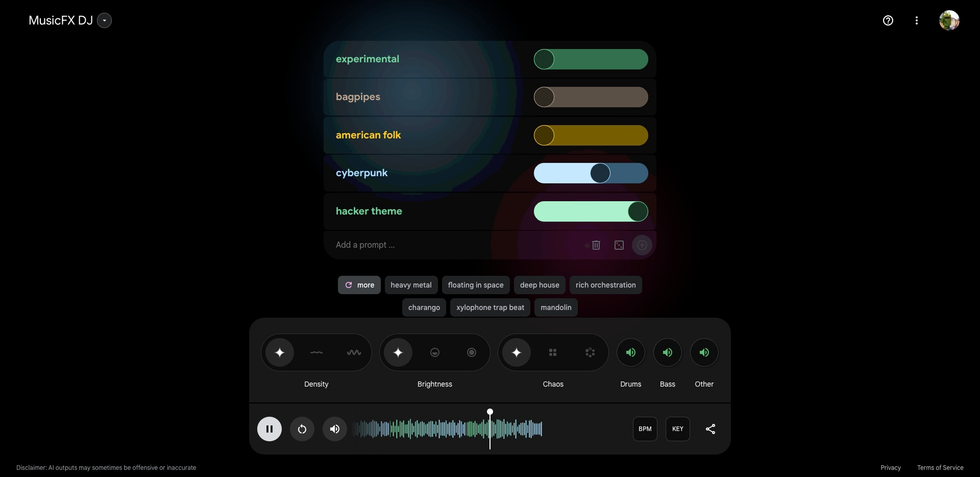
Task: Add the xylophone trap beat suggestion chip
Action: pyautogui.click(x=490, y=307)
